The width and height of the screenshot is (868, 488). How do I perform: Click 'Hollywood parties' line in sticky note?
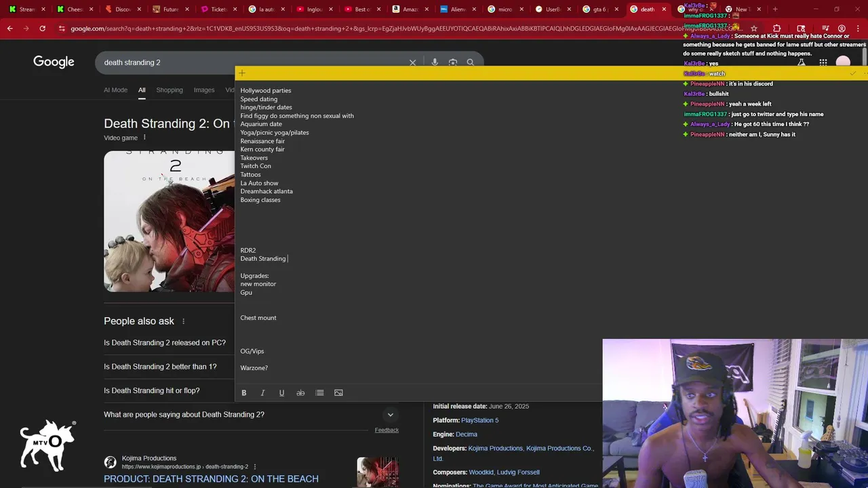(x=265, y=91)
